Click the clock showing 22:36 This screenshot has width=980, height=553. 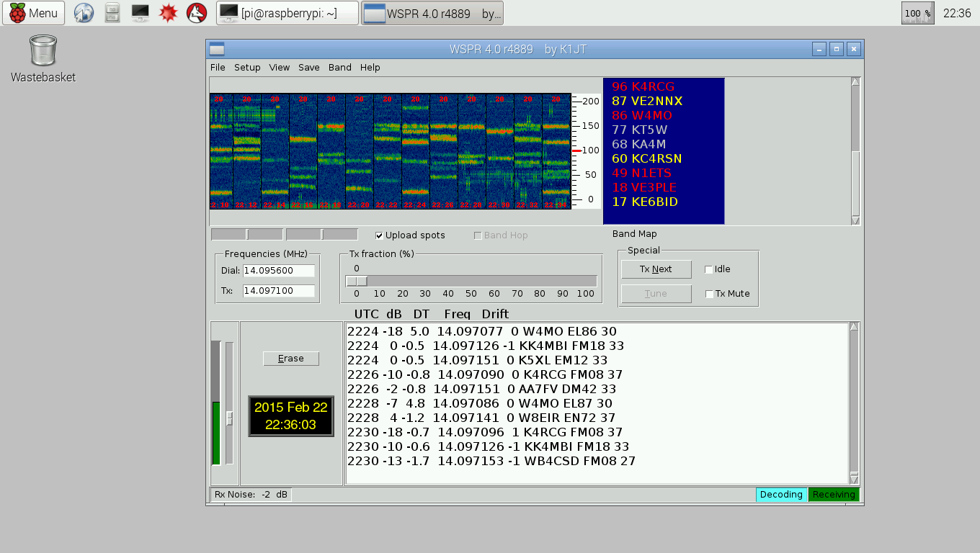(957, 13)
